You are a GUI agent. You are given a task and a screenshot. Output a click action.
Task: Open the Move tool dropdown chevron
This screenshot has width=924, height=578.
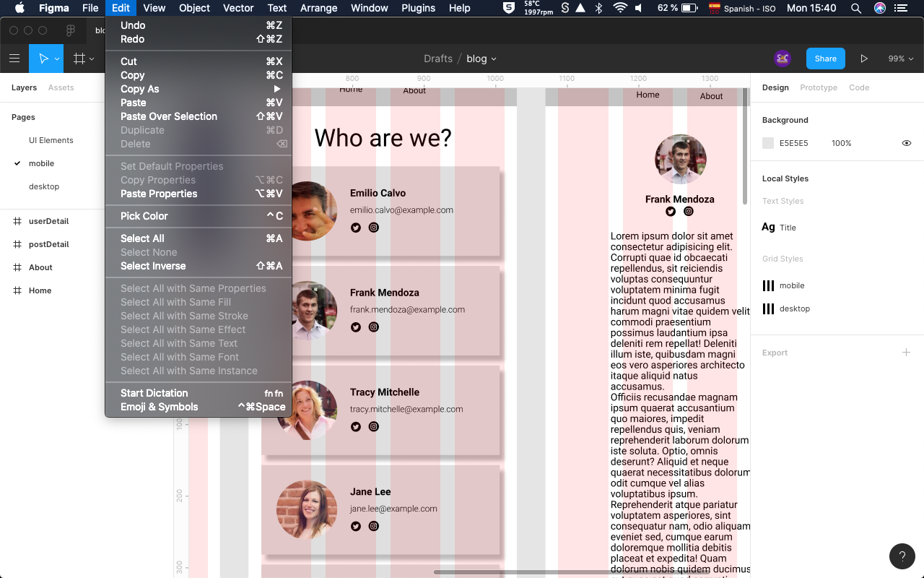click(x=57, y=59)
